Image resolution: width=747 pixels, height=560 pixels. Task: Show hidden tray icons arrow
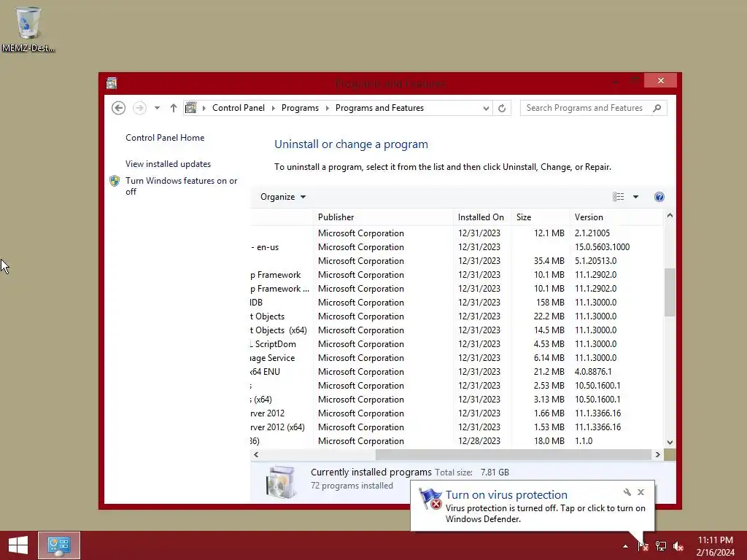(625, 546)
